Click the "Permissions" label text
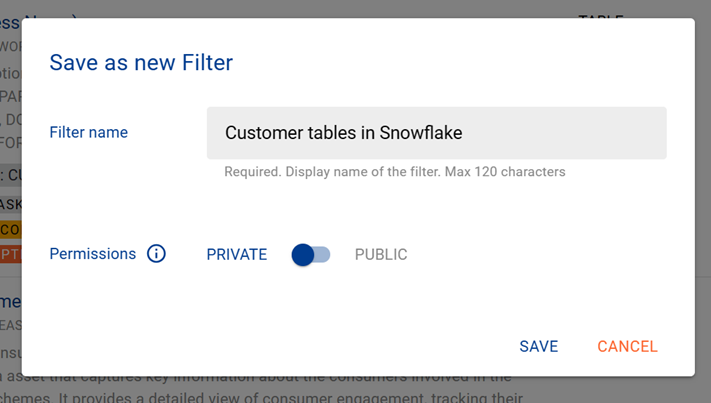 coord(93,254)
